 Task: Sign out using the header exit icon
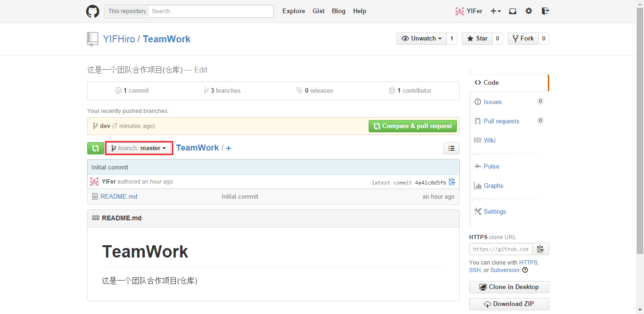[x=545, y=11]
